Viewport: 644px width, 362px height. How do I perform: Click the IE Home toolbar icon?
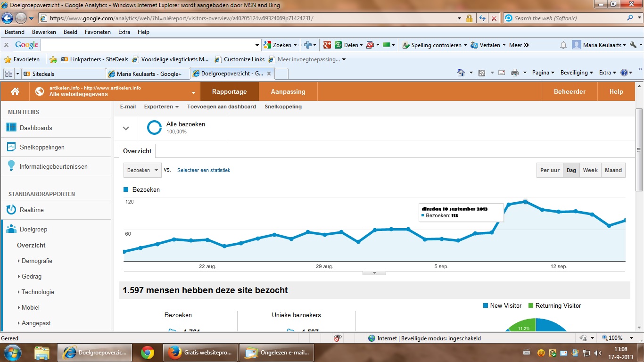(x=462, y=73)
